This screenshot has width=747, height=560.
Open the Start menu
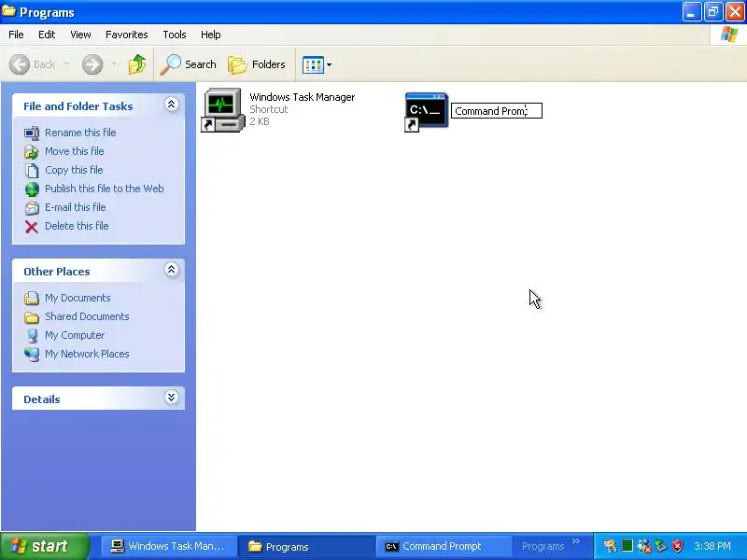pyautogui.click(x=44, y=546)
